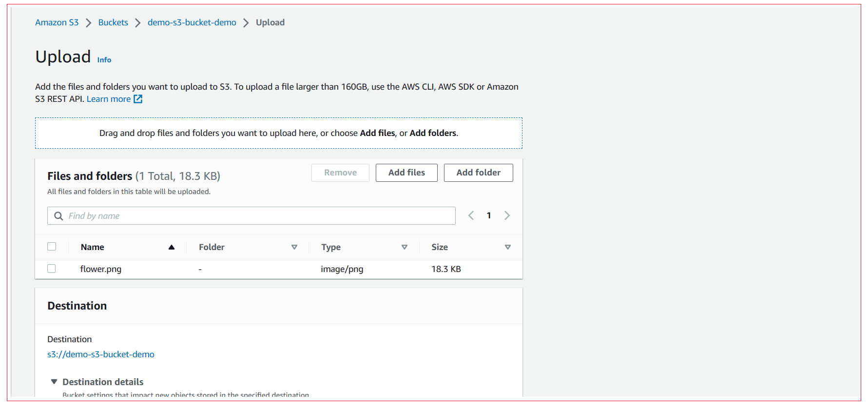Viewport: 868px width, 407px height.
Task: Open the Info link next to Upload
Action: tap(104, 60)
